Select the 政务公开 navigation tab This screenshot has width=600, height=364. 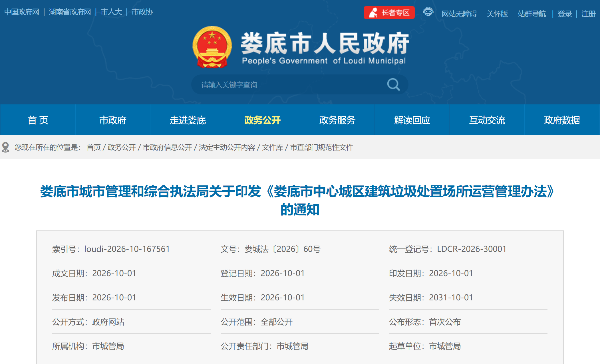[262, 120]
